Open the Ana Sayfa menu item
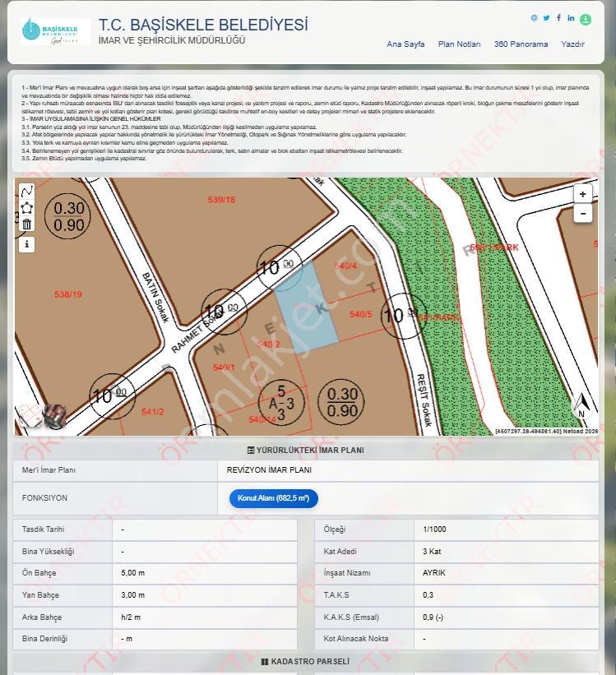Image resolution: width=616 pixels, height=675 pixels. pos(405,44)
